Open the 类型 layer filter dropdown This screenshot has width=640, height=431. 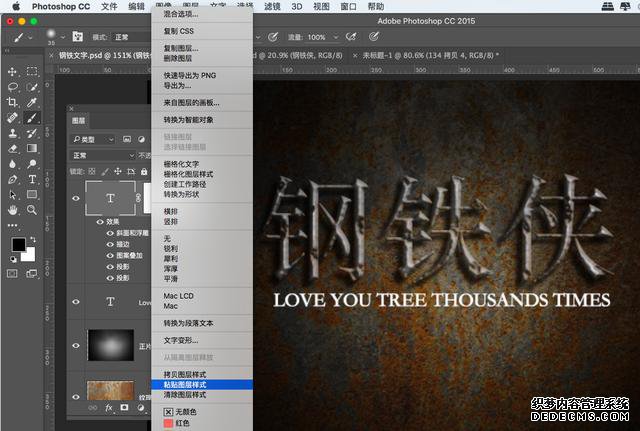93,140
